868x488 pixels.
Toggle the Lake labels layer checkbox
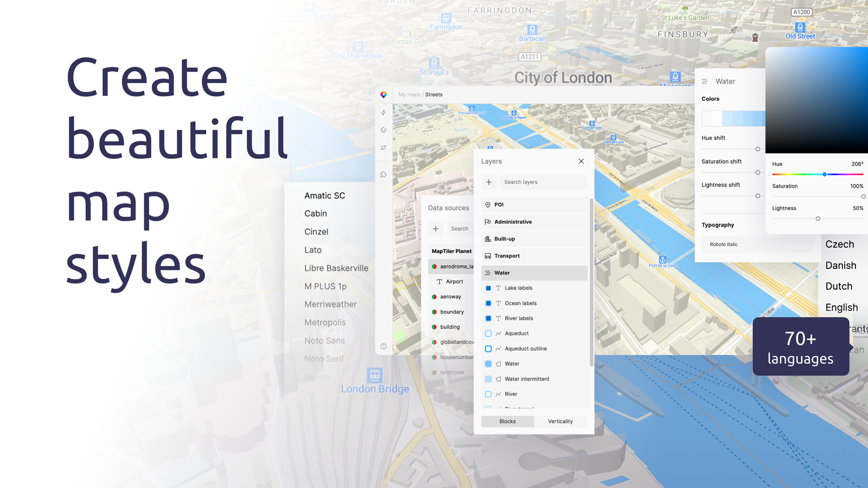tap(488, 288)
